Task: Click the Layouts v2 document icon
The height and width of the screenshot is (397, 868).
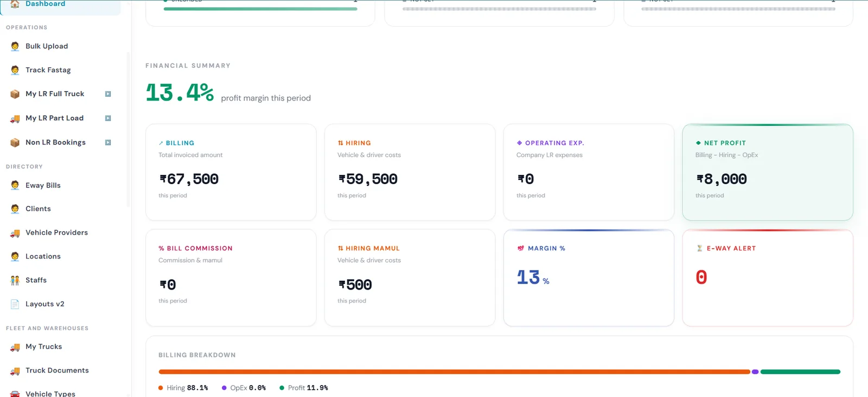Action: (15, 304)
